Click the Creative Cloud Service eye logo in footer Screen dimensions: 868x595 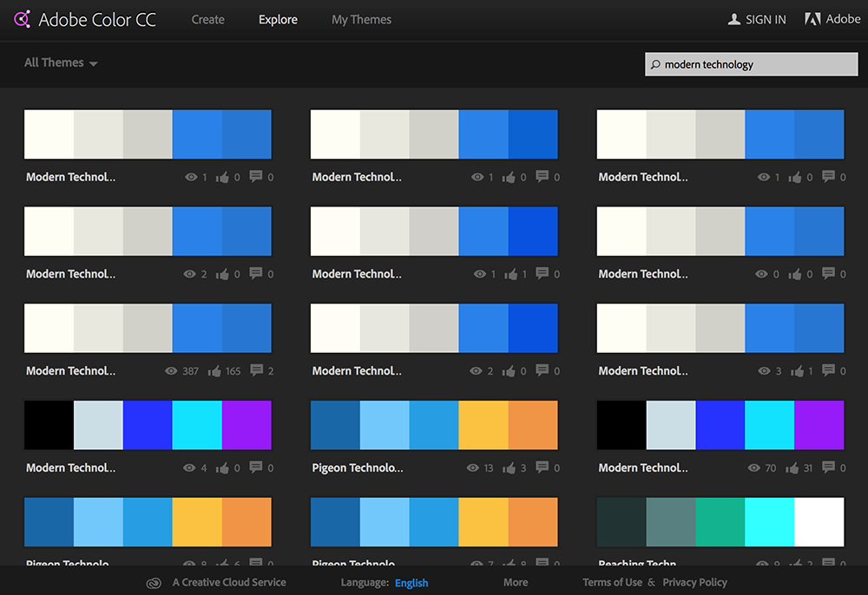click(x=154, y=582)
